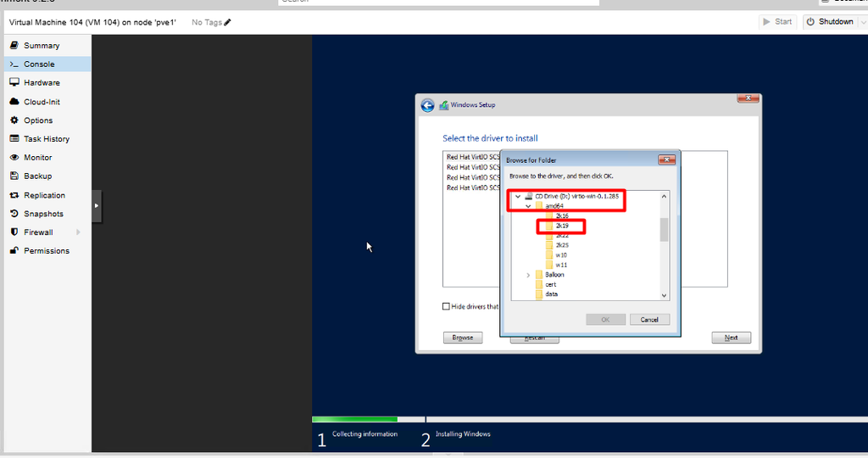Click the Cloud-Init cloud icon

click(x=14, y=102)
